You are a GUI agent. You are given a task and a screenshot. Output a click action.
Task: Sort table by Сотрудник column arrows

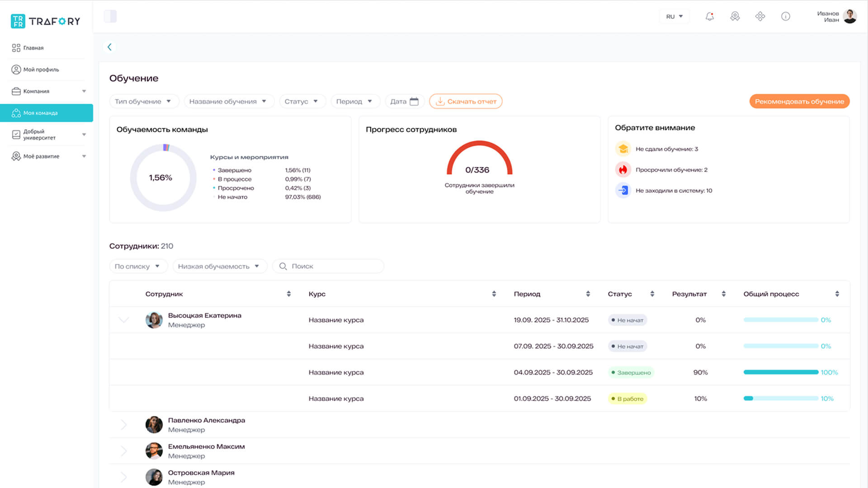click(288, 294)
